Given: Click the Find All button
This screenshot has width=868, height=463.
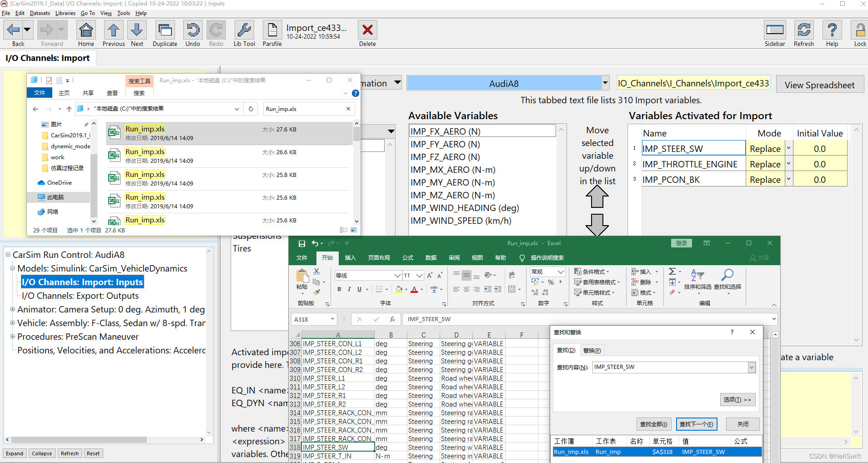Looking at the screenshot, I should [653, 424].
